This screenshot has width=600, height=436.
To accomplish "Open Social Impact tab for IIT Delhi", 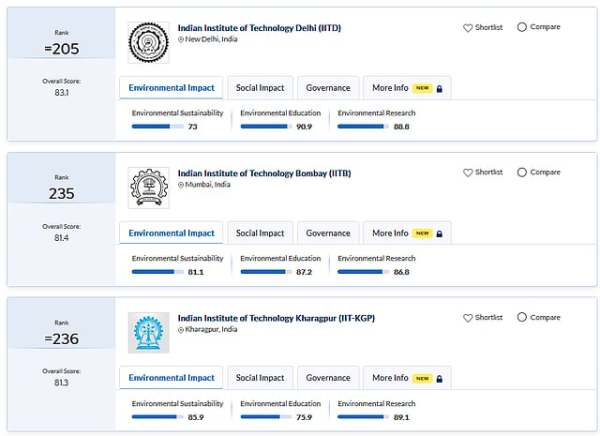I will click(260, 88).
